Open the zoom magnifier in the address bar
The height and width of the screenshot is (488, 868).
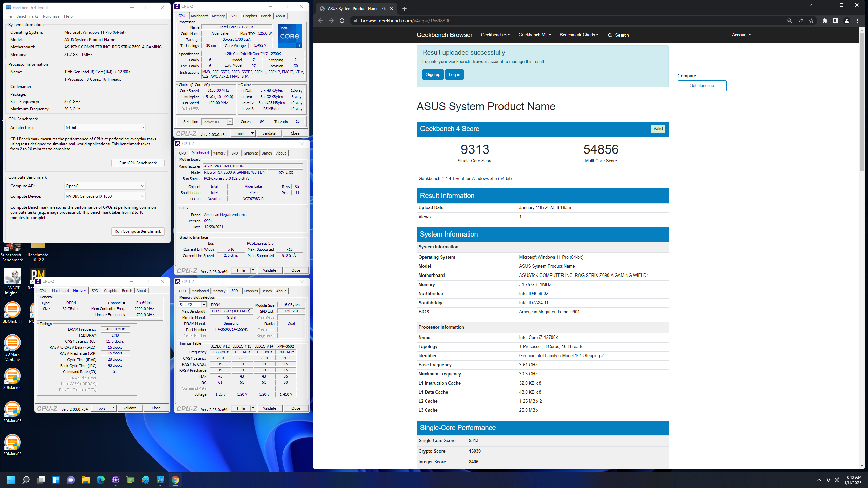pos(790,21)
